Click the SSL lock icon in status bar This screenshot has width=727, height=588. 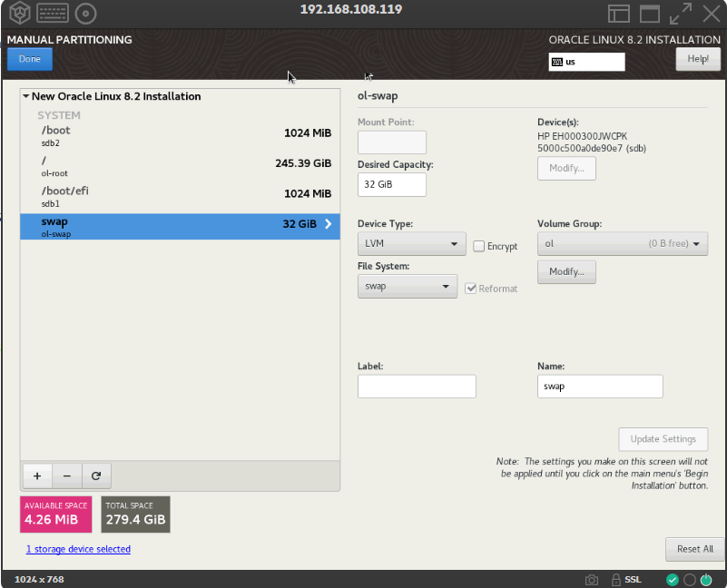(615, 580)
